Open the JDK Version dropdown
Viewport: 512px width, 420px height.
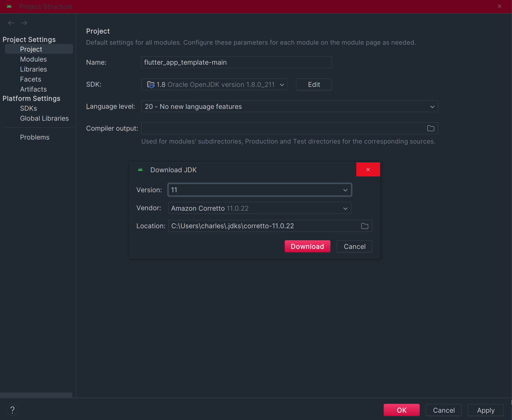pyautogui.click(x=260, y=190)
